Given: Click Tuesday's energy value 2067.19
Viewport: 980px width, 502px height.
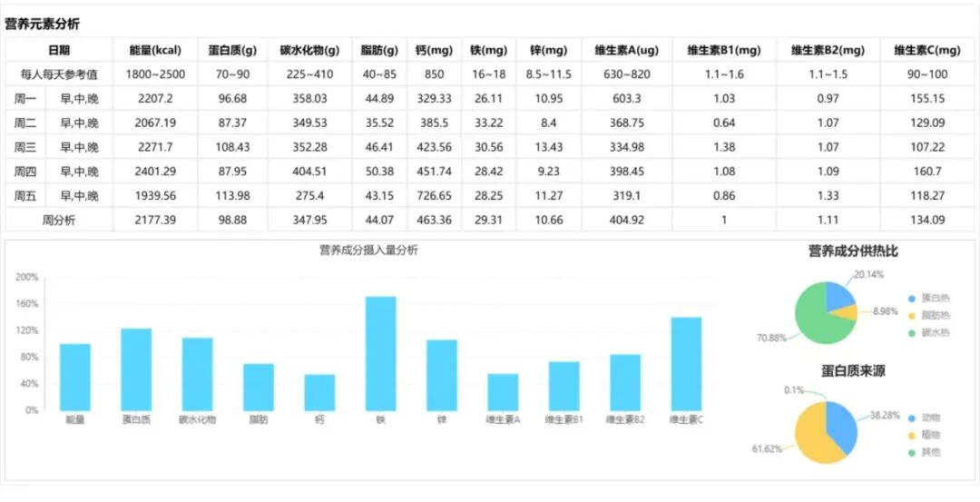Looking at the screenshot, I should (x=156, y=123).
